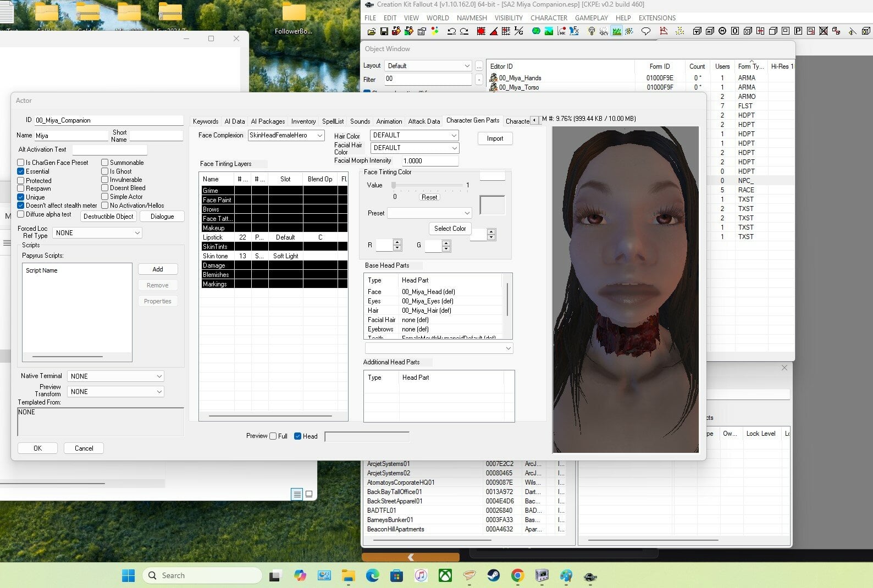
Task: Click the redo arrow in toolbar
Action: click(x=464, y=31)
